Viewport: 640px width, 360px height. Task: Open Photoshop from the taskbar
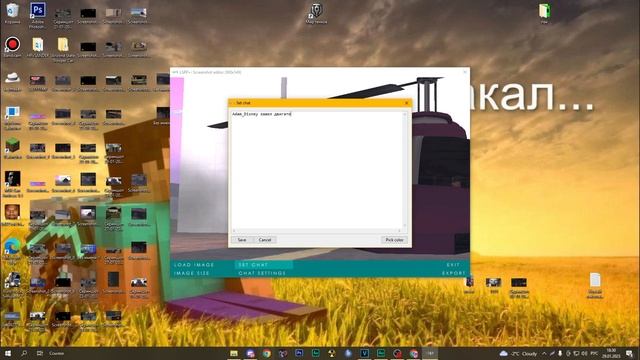pyautogui.click(x=299, y=353)
